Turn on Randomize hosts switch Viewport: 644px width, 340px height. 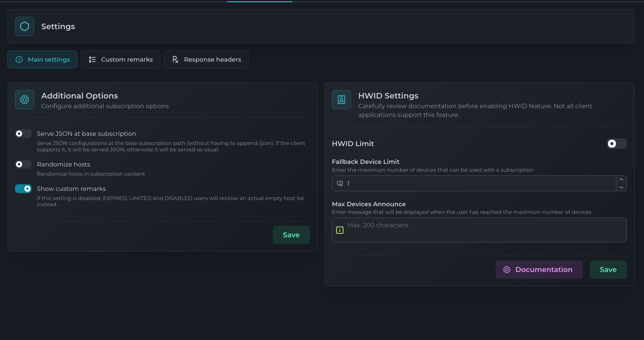coord(23,164)
